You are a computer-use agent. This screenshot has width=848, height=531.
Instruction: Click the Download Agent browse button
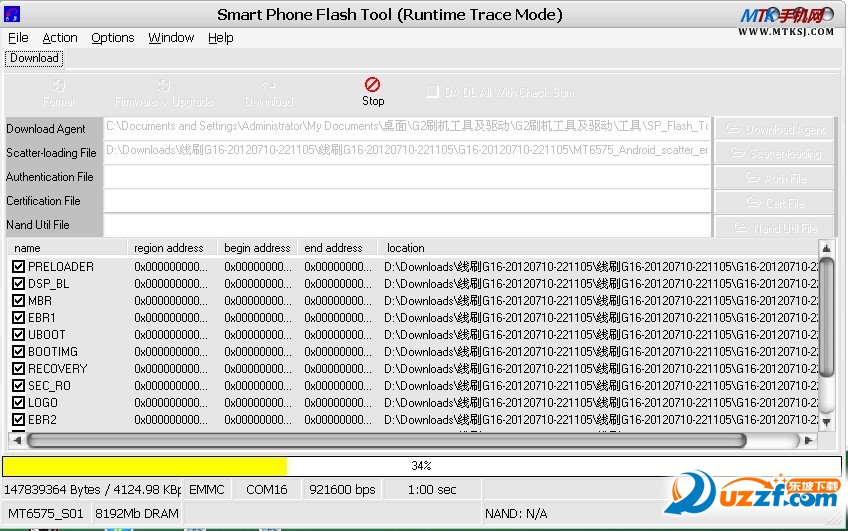coord(774,129)
